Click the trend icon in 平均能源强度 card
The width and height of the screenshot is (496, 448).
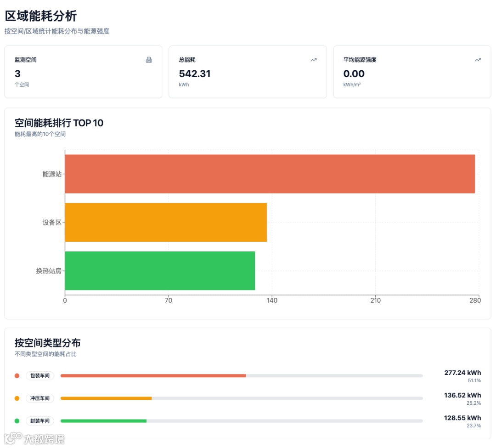pyautogui.click(x=478, y=60)
